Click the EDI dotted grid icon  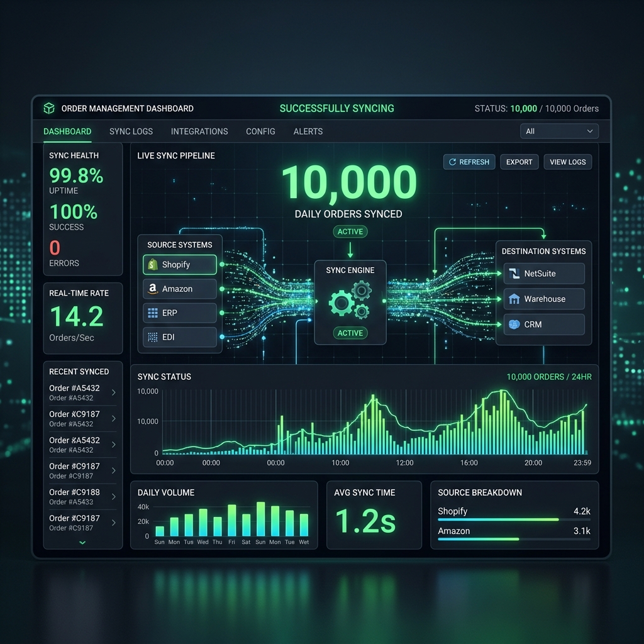point(153,337)
